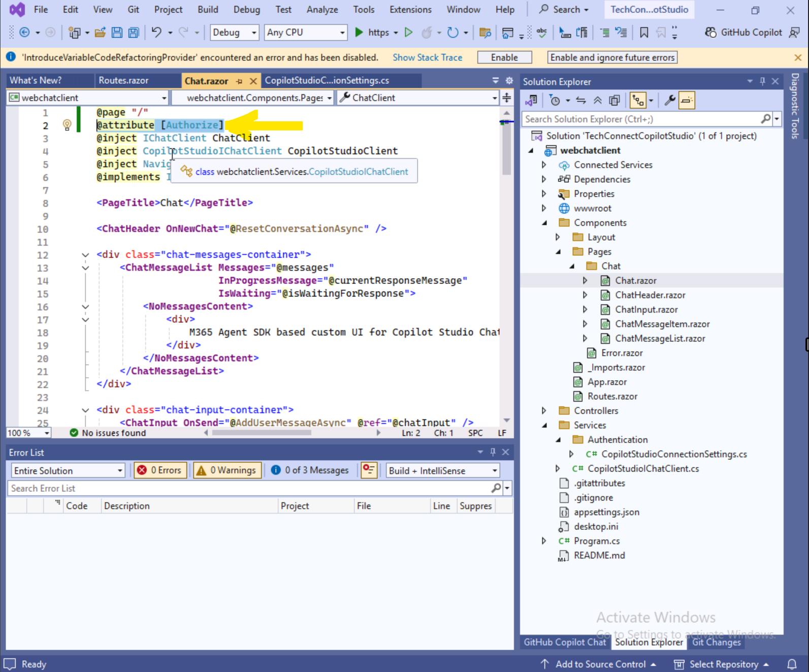
Task: Switch to the Routes.razor editor tab
Action: 123,80
